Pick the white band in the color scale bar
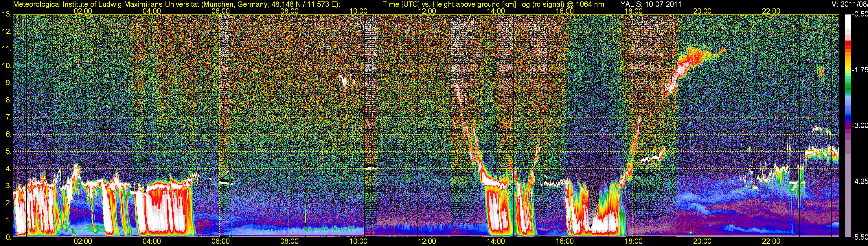Viewport: 868px width, 246px height. coord(847,22)
